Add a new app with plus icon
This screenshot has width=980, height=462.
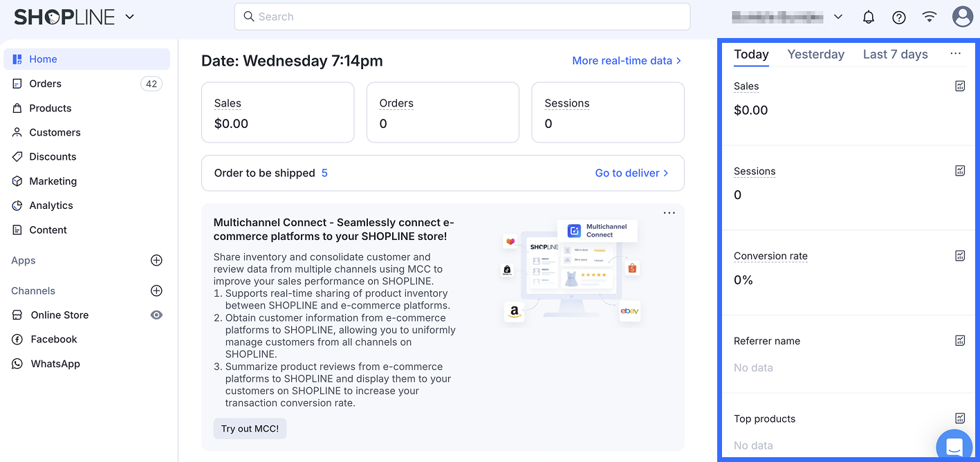click(x=156, y=261)
